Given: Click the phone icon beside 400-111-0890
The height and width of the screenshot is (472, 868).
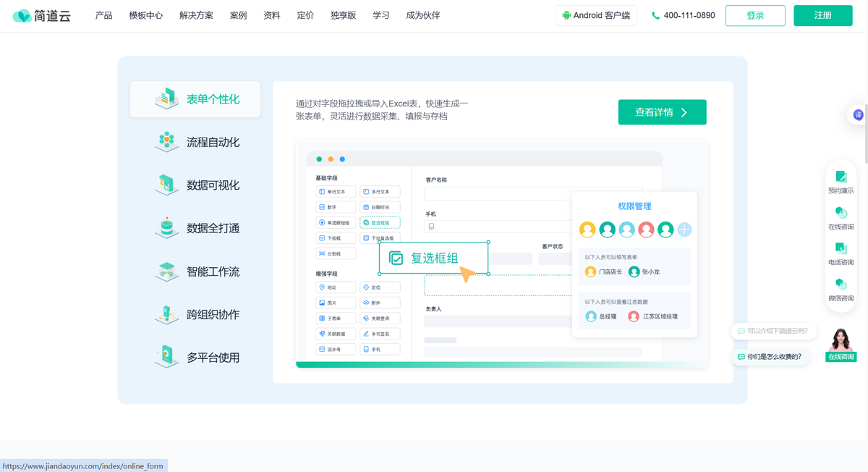Looking at the screenshot, I should [655, 15].
